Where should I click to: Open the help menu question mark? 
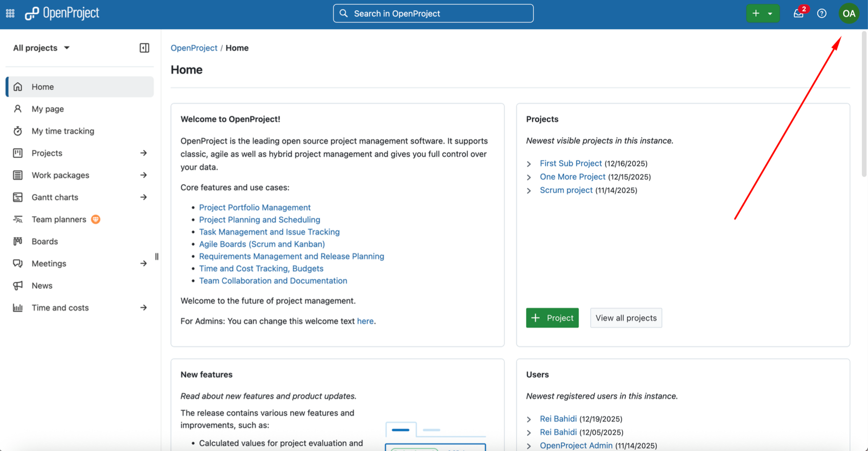click(x=822, y=13)
